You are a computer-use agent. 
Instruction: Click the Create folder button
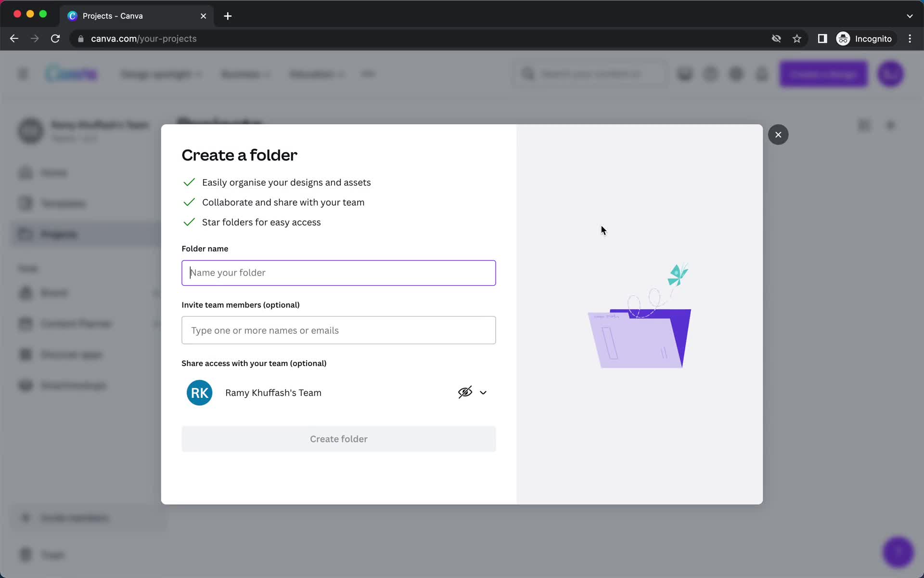pyautogui.click(x=339, y=439)
